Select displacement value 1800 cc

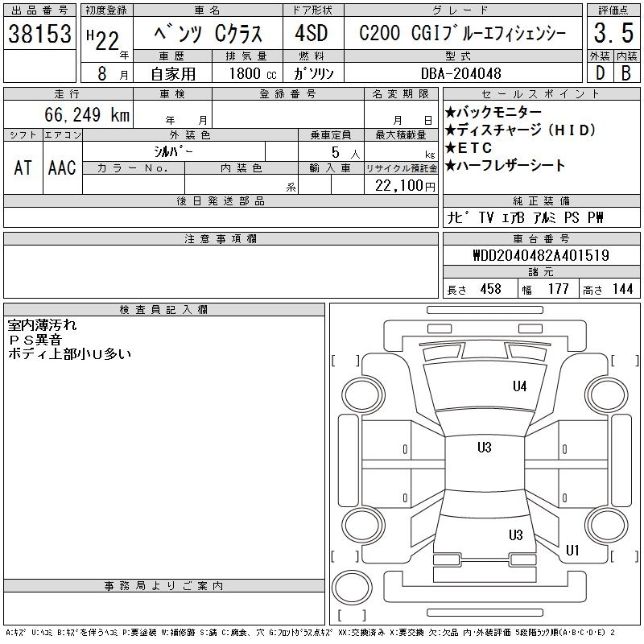253,73
